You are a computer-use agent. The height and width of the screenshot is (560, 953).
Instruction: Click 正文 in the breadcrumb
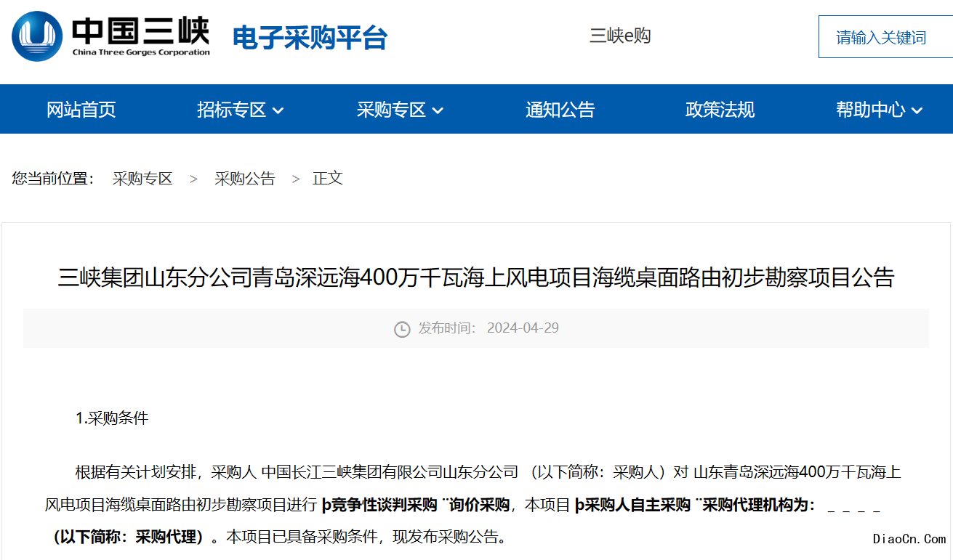click(328, 179)
